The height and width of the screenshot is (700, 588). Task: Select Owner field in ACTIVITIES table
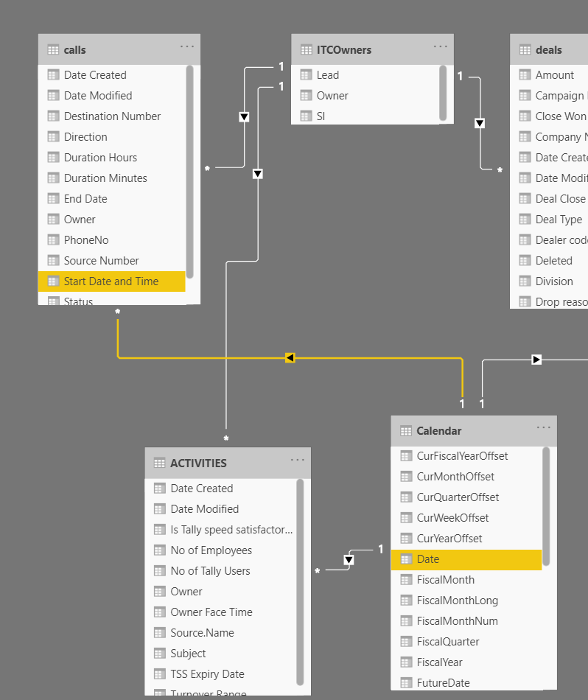point(220,591)
